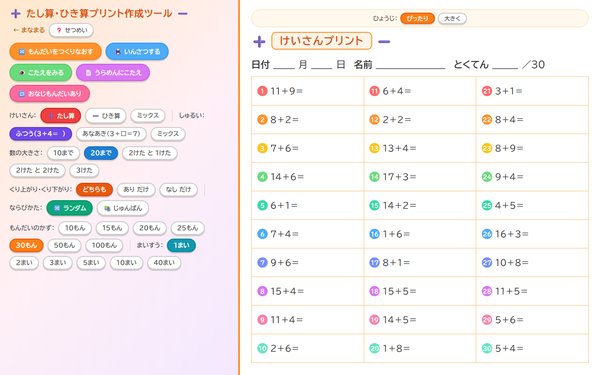The width and height of the screenshot is (600, 375).
Task: Set number size to 20まで
Action: click(101, 153)
